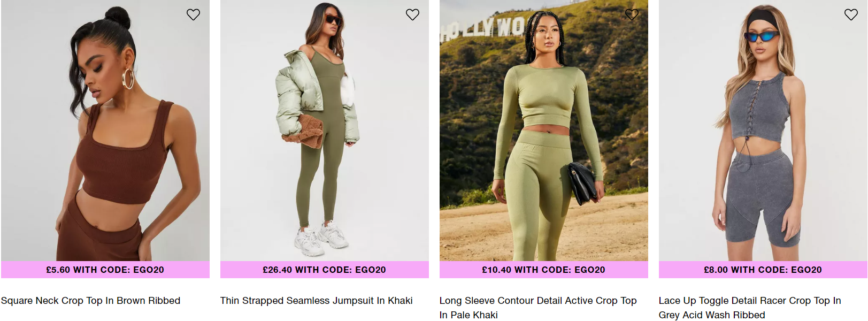
Task: View the khaki jumpsuit model photo
Action: coord(325,131)
